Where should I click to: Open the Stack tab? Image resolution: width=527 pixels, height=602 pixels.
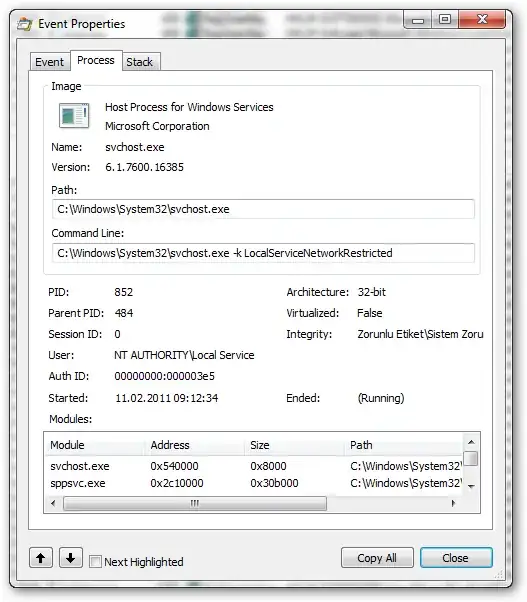point(140,62)
